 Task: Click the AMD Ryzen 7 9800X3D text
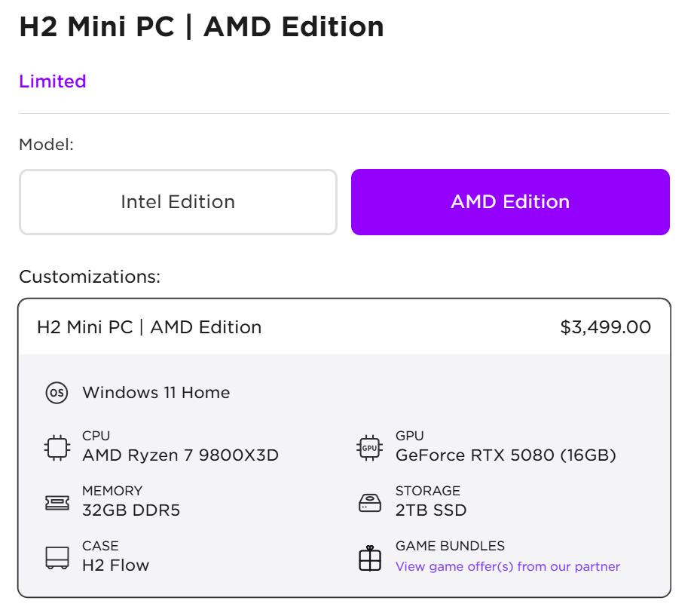pos(180,455)
